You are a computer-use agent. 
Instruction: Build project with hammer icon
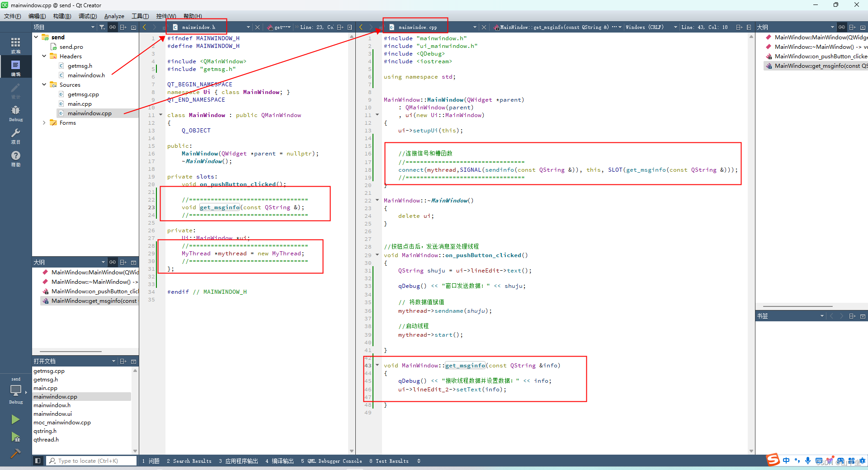15,453
